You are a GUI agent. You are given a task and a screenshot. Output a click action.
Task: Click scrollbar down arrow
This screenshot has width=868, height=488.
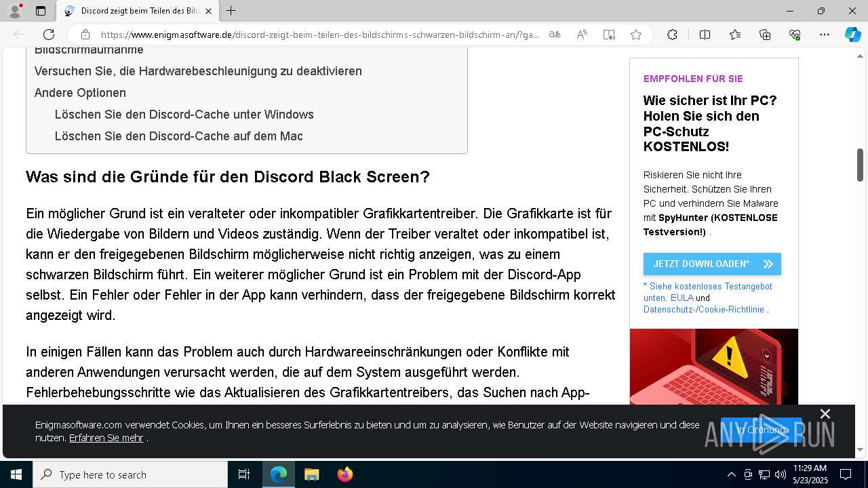pos(861,449)
